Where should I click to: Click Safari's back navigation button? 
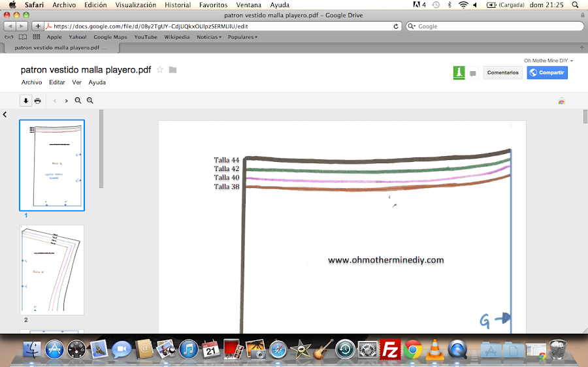pyautogui.click(x=10, y=26)
